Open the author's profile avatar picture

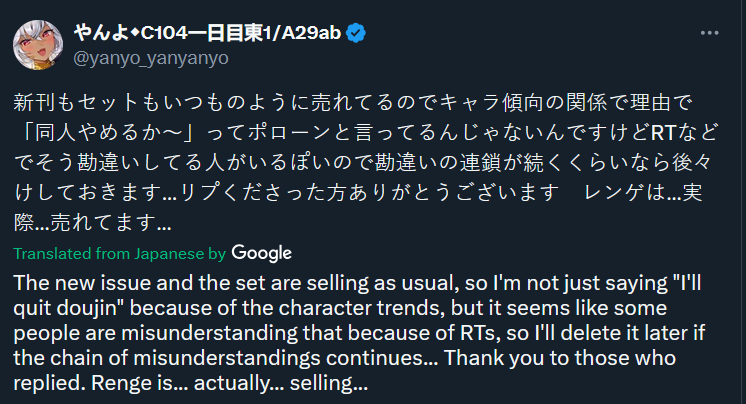(x=38, y=45)
